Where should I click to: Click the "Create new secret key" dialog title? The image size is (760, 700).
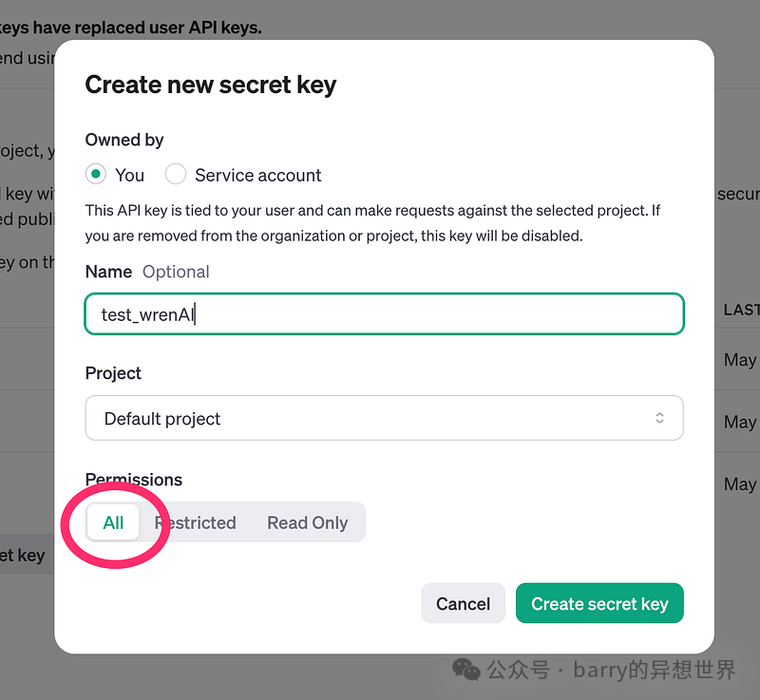[x=211, y=85]
